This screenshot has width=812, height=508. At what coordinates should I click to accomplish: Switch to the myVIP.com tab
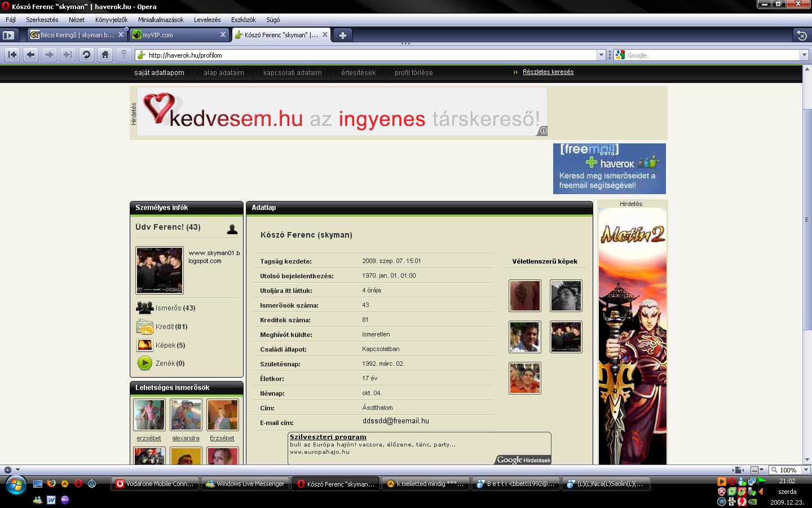(175, 35)
